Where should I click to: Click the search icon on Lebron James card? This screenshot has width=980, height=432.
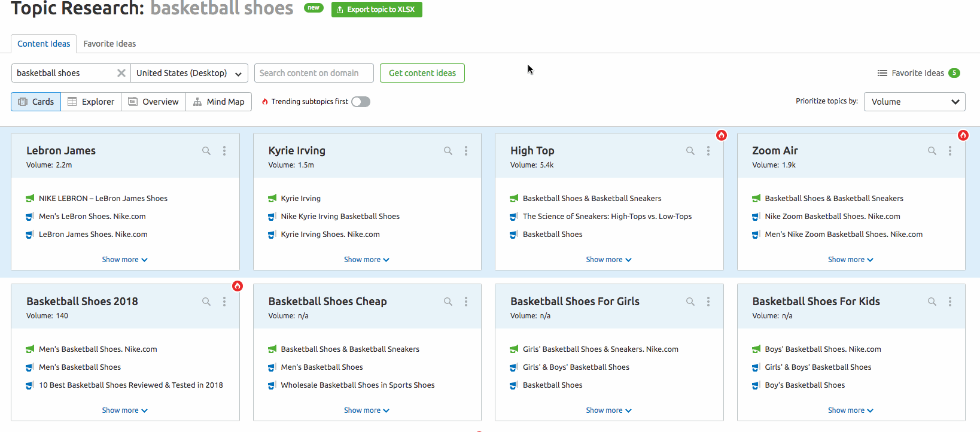coord(206,151)
